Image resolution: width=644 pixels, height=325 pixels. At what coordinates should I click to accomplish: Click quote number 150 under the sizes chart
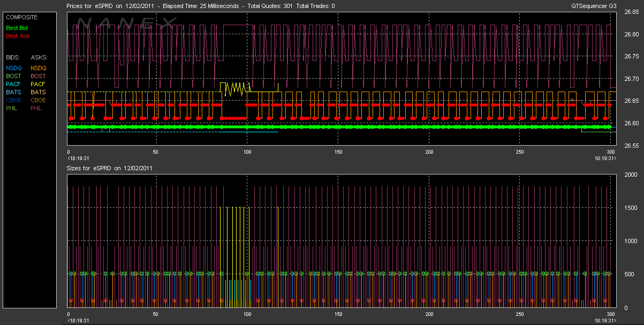coord(338,314)
